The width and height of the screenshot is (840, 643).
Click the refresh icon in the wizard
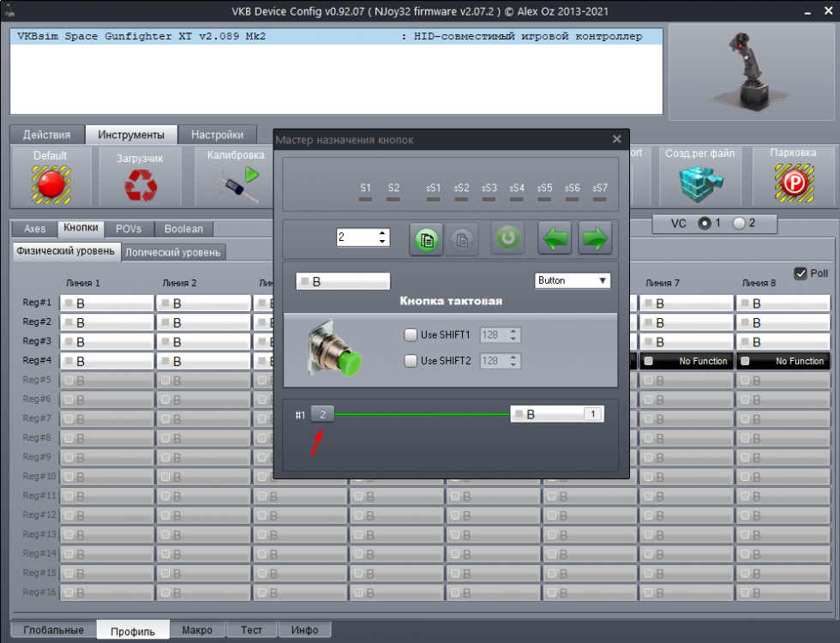pyautogui.click(x=507, y=240)
